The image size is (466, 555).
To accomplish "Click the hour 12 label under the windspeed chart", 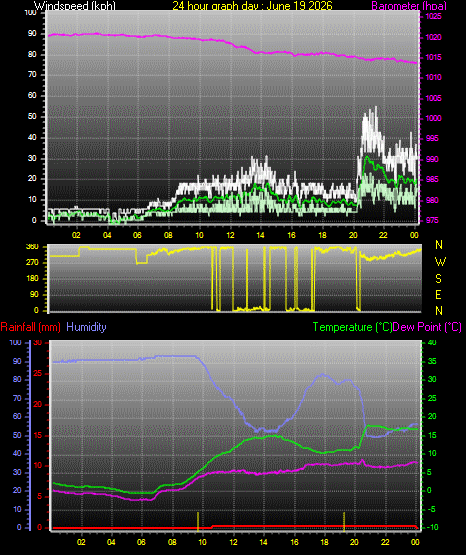I will 230,235.
